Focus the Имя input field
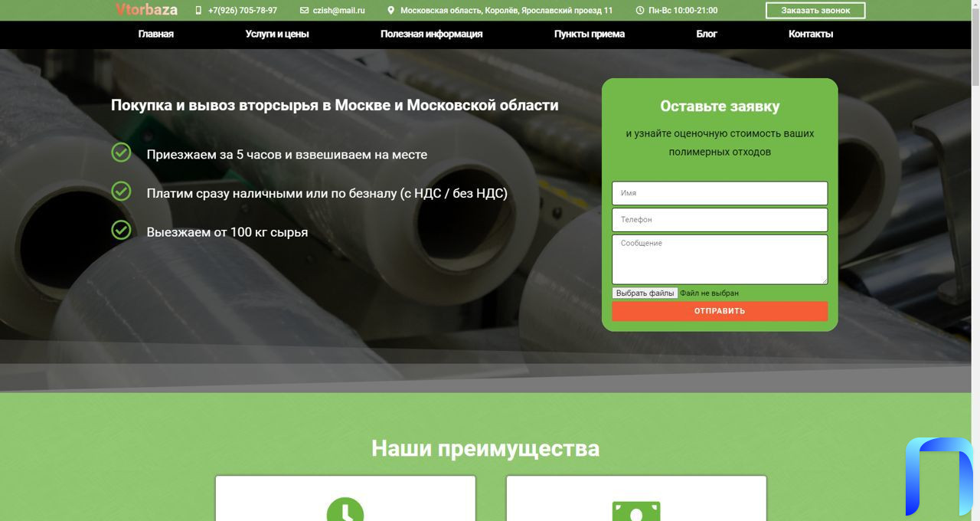The height and width of the screenshot is (521, 980). [x=720, y=193]
